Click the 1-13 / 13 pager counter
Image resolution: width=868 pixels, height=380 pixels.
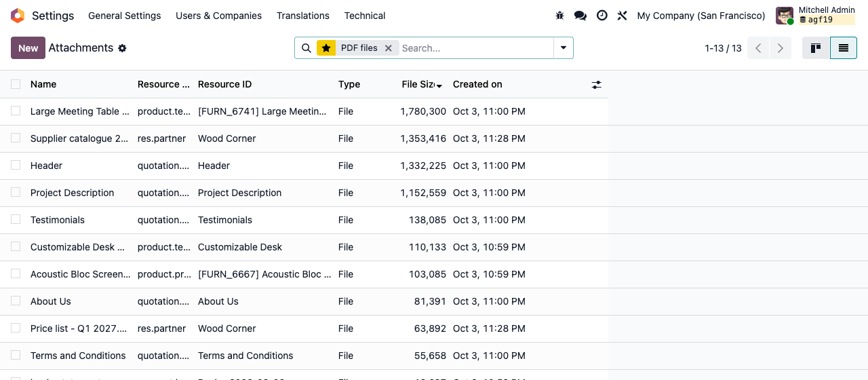(x=723, y=48)
